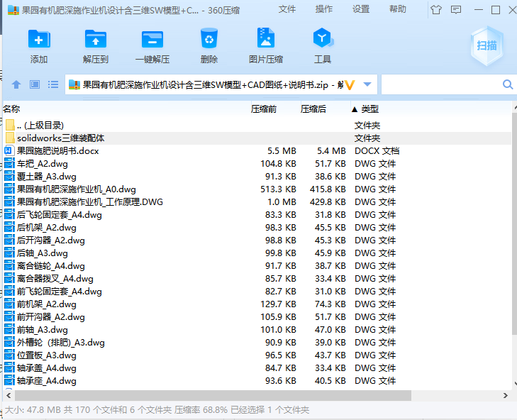
Task: Click the Word icon of 果园施肥说明书.docx
Action: pos(9,151)
